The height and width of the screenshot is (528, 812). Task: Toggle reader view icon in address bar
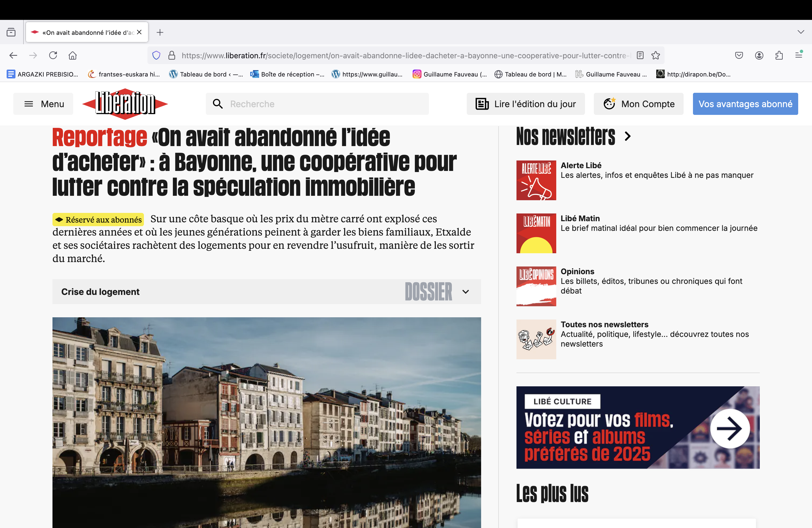click(x=640, y=55)
